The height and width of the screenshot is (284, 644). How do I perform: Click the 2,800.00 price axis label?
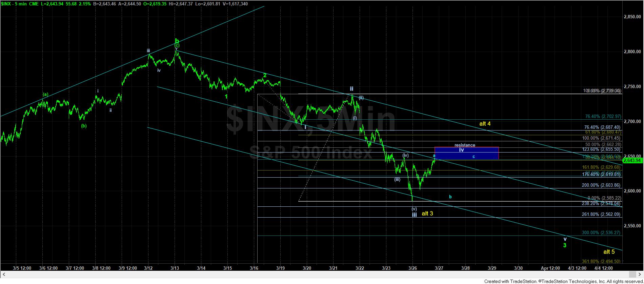(x=632, y=52)
